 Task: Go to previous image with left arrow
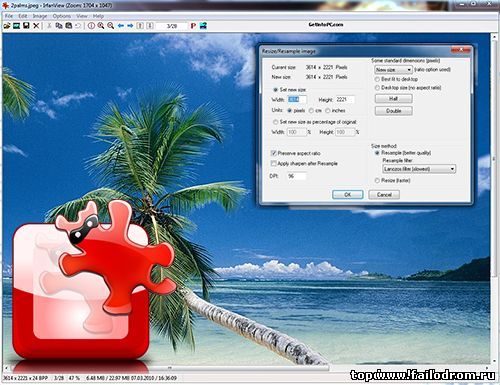[x=121, y=26]
